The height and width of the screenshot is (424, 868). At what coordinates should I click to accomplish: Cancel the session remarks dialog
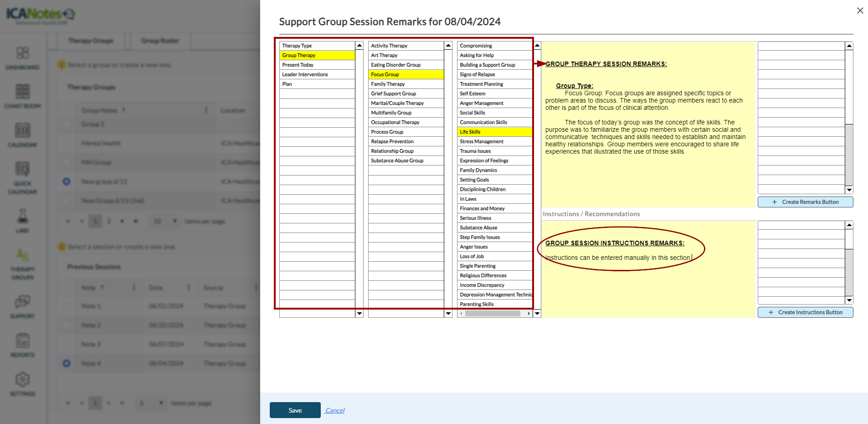335,410
